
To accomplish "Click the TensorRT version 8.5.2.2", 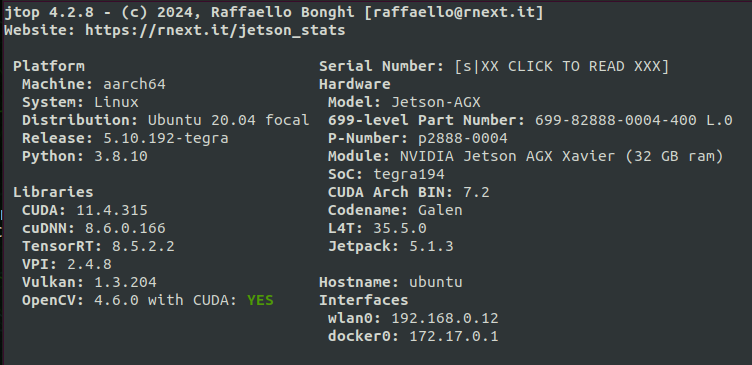I will pyautogui.click(x=143, y=246).
